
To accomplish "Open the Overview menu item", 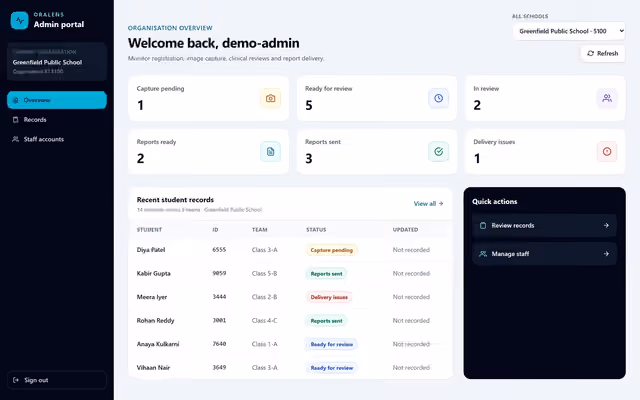I will coord(57,100).
